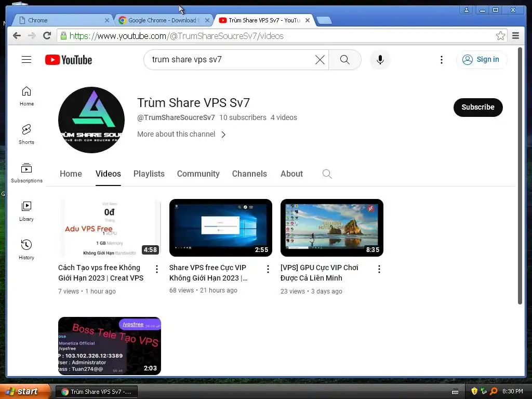This screenshot has width=532, height=399.
Task: Open YouTube settings three-dot menu near Sign in
Action: point(442,60)
